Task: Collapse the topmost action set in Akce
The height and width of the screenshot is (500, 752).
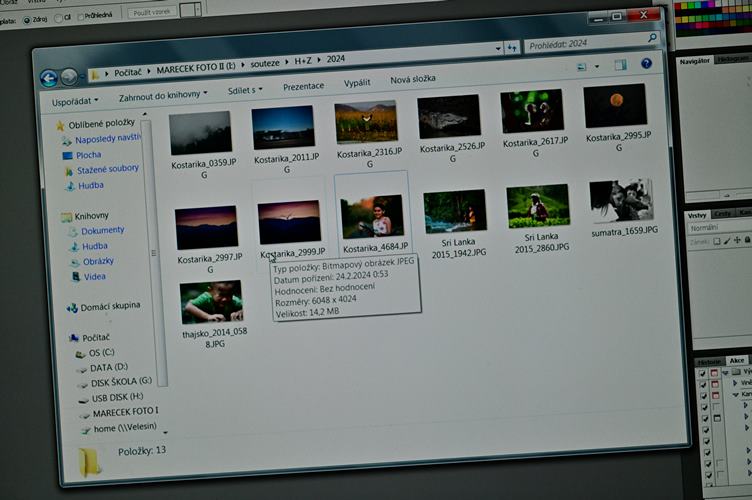Action: point(725,372)
